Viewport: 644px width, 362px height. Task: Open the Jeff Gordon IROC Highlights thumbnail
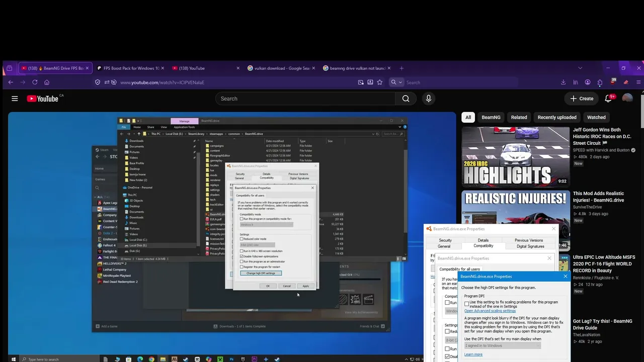[x=516, y=157]
